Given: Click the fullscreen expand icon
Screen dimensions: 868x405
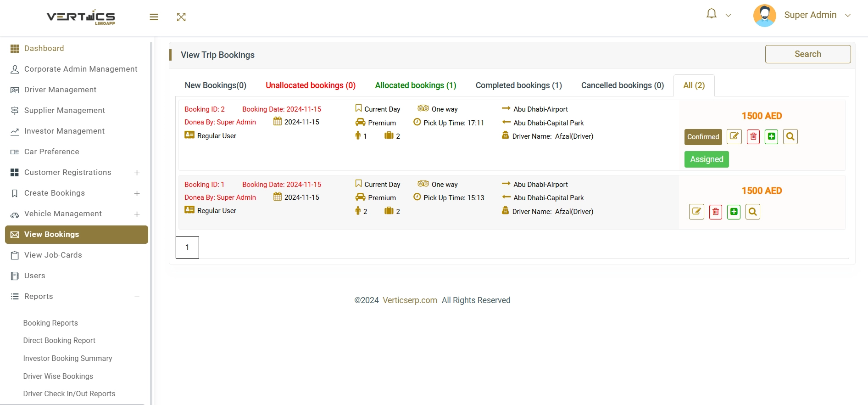Looking at the screenshot, I should click(x=181, y=17).
